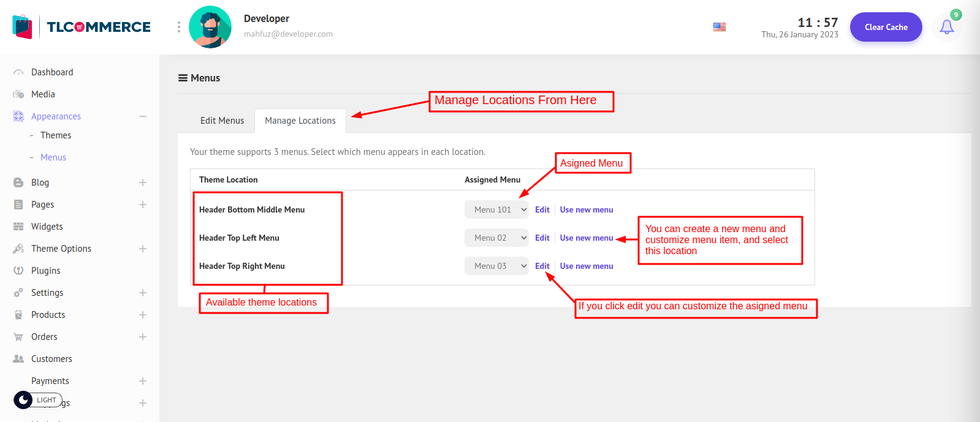Click the Orders cart icon

18,337
